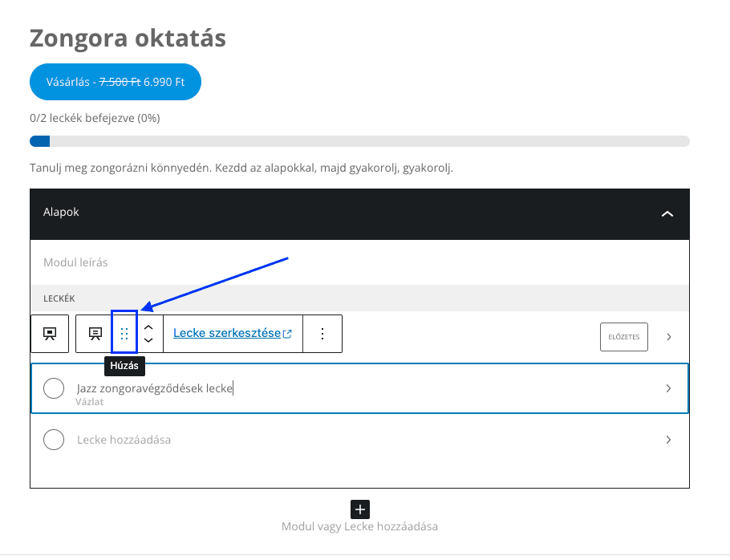
Task: Click the parent block selector icon
Action: click(x=50, y=333)
